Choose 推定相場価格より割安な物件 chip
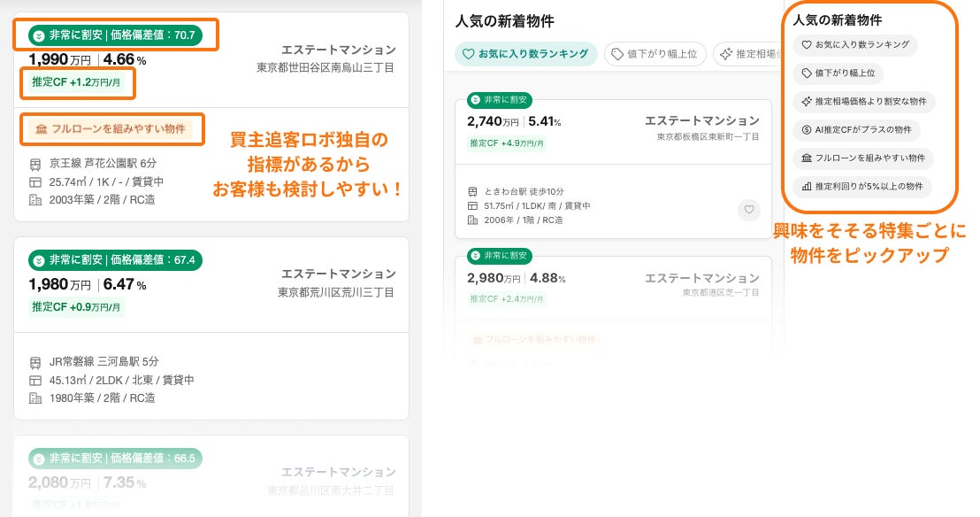The image size is (980, 517). 863,102
